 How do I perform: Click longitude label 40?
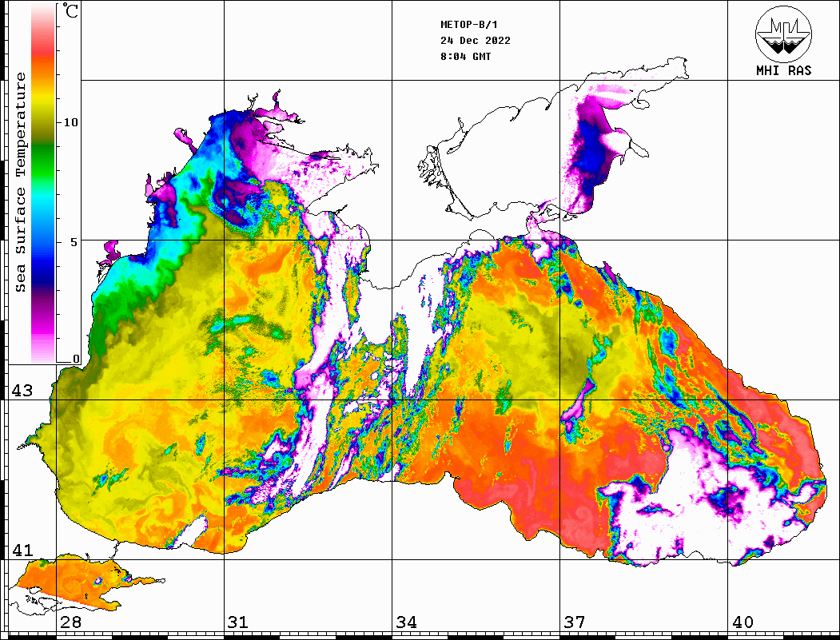click(742, 622)
